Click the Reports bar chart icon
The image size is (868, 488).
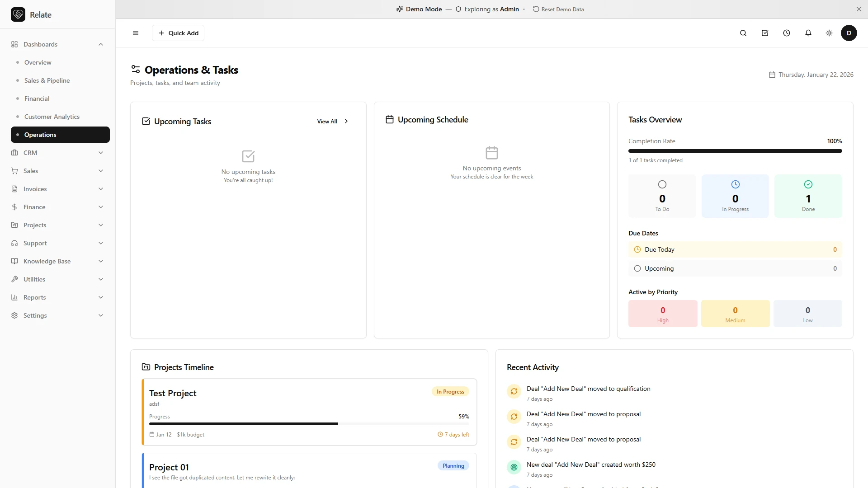tap(14, 297)
